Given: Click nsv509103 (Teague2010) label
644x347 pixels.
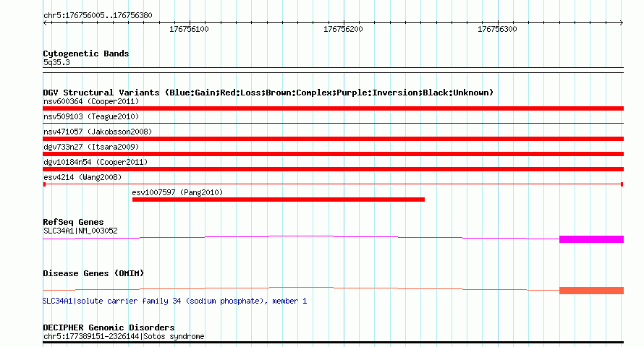Looking at the screenshot, I should [91, 116].
